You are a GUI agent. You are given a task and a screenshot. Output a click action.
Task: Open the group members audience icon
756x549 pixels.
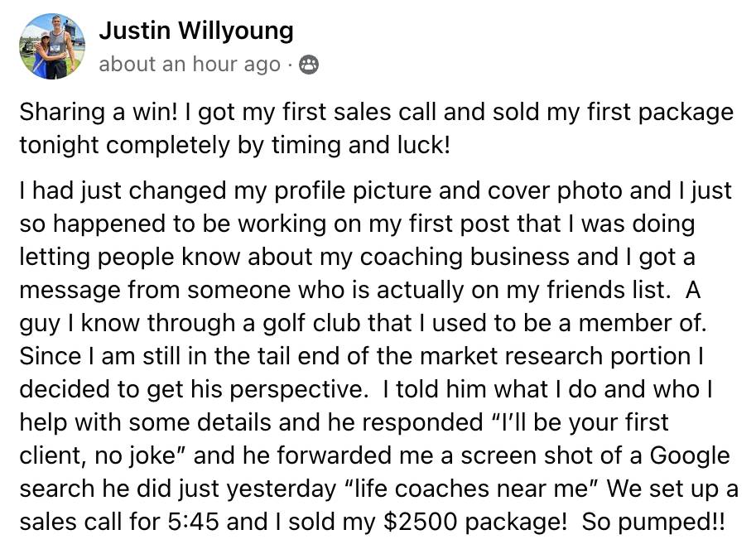coord(308,65)
